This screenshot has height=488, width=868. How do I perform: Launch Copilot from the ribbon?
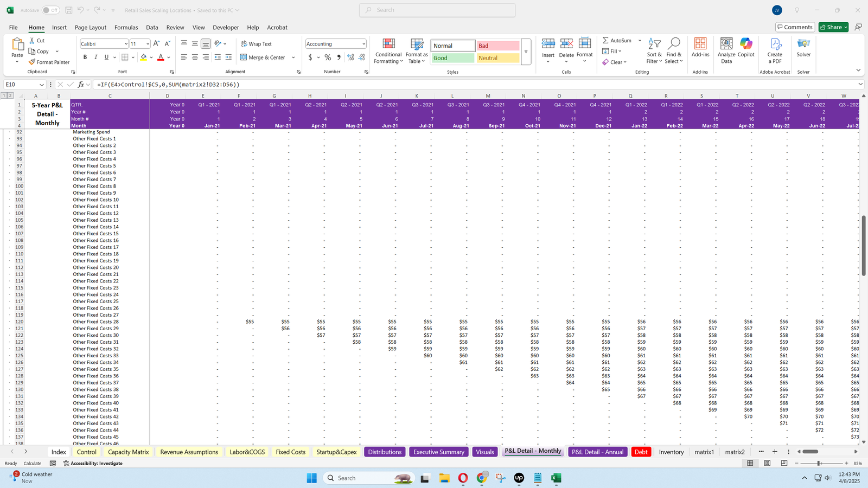[x=746, y=44]
